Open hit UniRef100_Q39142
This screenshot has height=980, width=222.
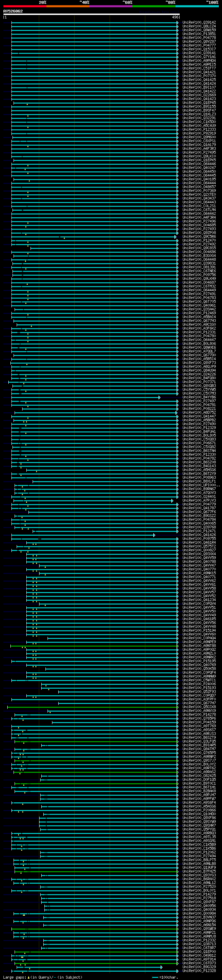tap(199, 23)
